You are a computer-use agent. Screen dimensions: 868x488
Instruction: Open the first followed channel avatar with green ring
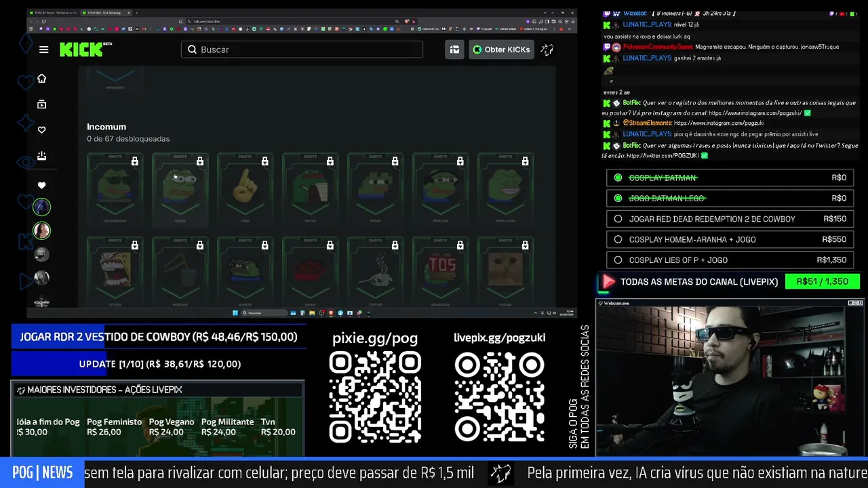pos(41,207)
